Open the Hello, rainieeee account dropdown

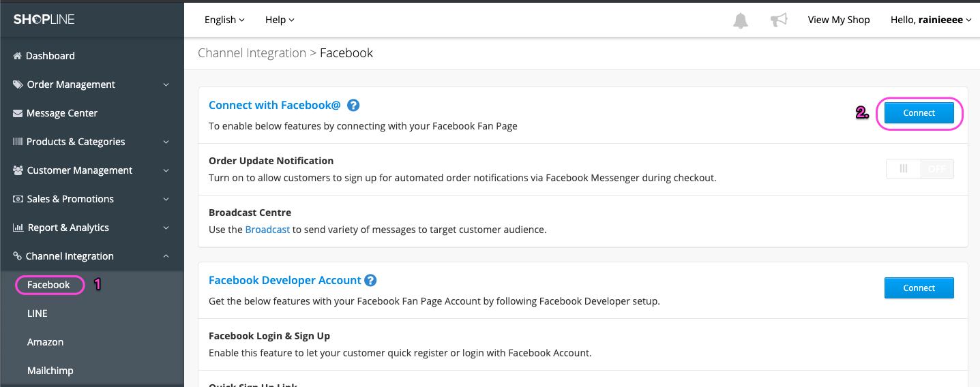[x=931, y=20]
